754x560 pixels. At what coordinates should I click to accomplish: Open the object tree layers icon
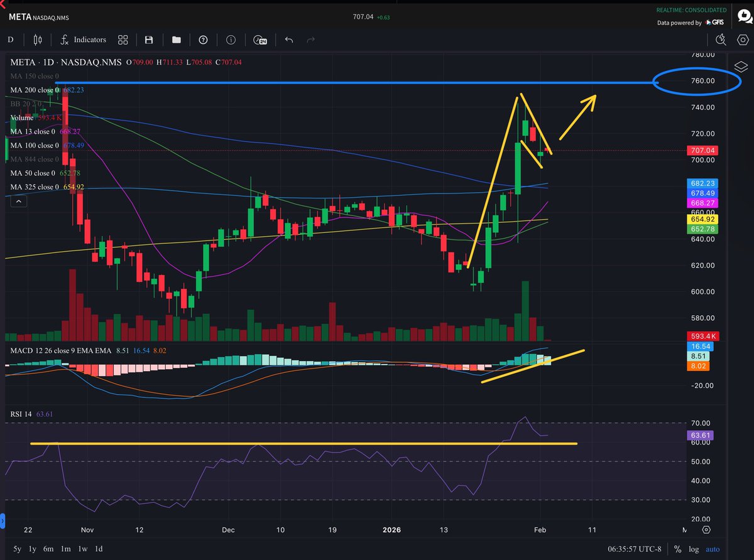pyautogui.click(x=741, y=67)
